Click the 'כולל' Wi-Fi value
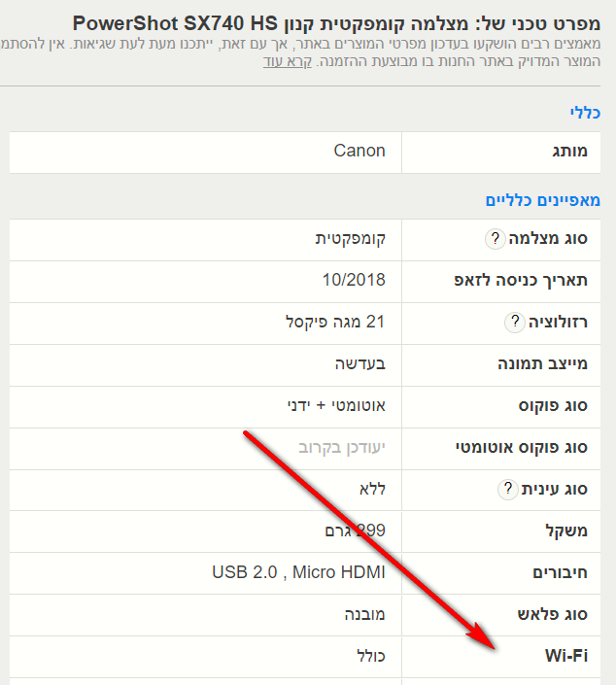Viewport: 616px width, 685px height. [371, 656]
